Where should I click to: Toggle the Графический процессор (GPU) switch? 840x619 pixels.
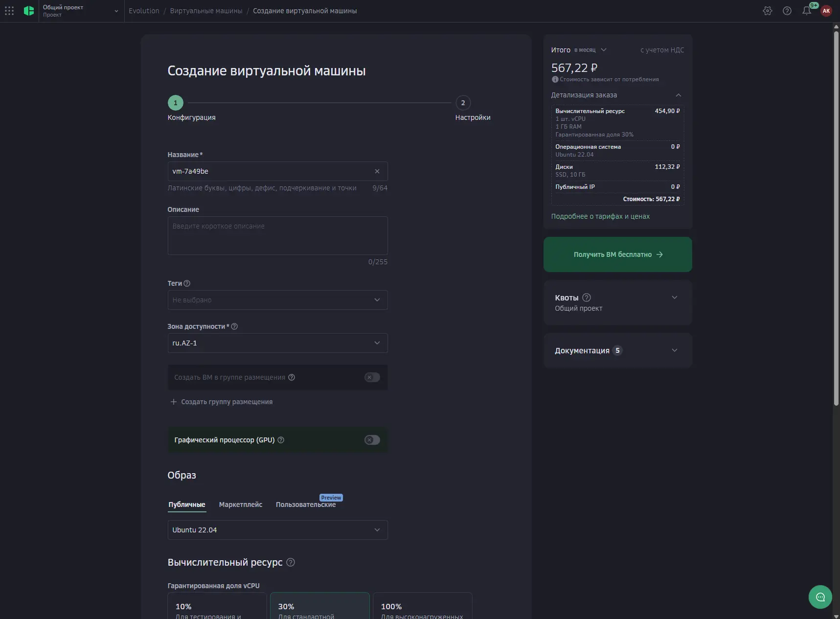click(372, 440)
